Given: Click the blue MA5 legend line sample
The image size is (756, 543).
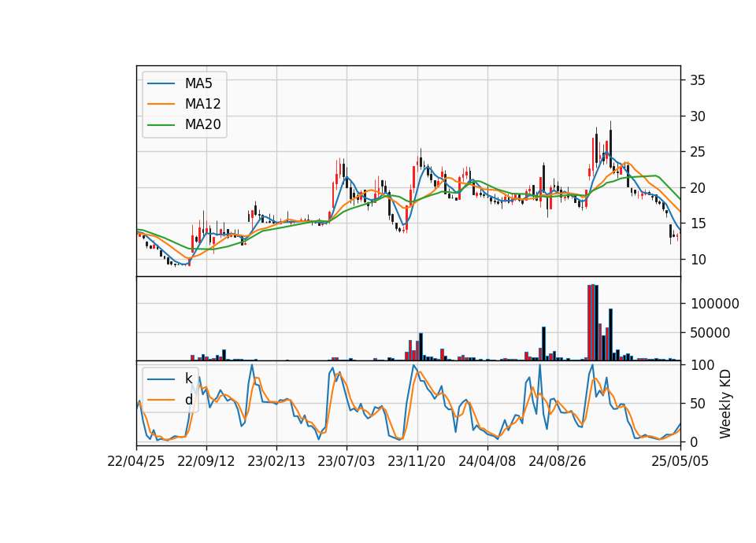Looking at the screenshot, I should coord(161,83).
